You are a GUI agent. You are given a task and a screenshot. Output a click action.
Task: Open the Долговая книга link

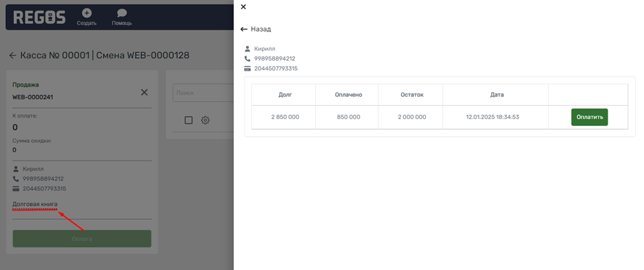point(35,204)
